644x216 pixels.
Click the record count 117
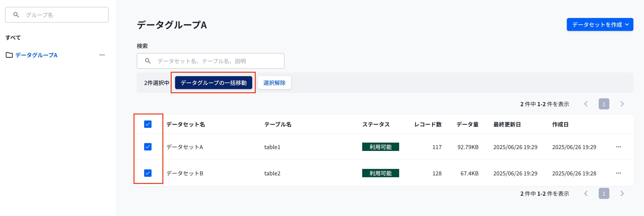pos(437,147)
